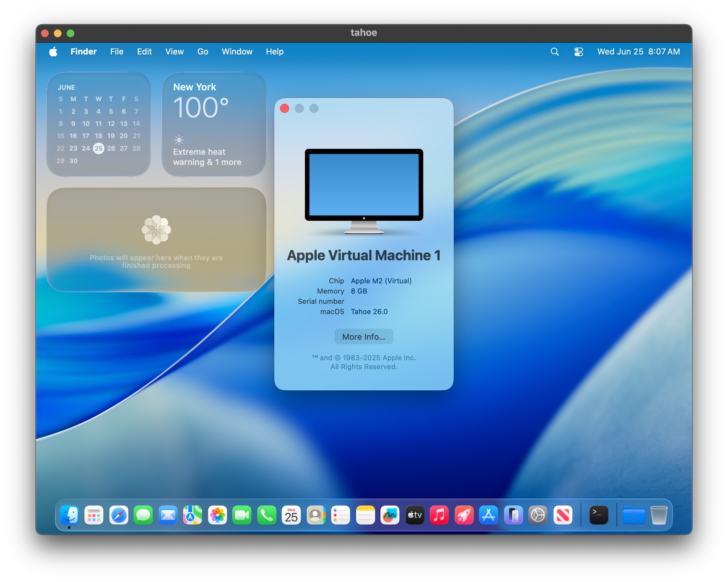Click the Apple Virtual Machine 1 title
The height and width of the screenshot is (582, 728).
point(364,255)
